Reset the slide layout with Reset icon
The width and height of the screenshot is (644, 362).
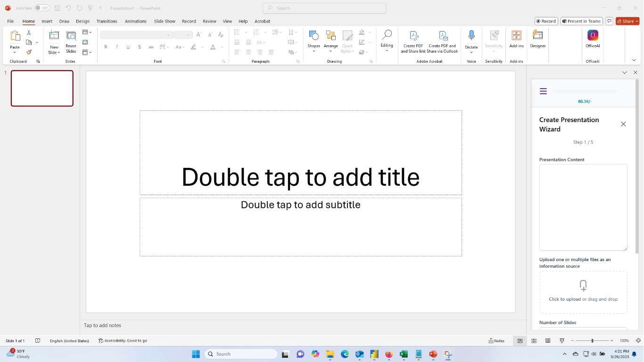click(x=85, y=42)
